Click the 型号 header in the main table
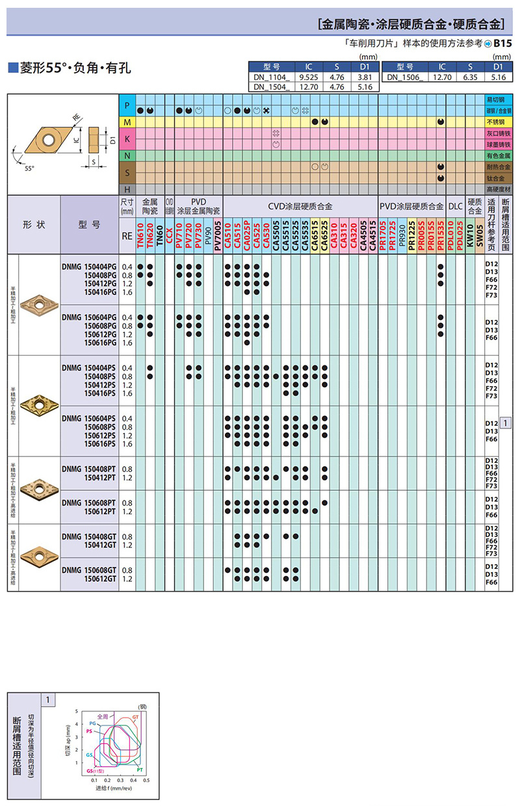The width and height of the screenshot is (520, 812). click(90, 224)
